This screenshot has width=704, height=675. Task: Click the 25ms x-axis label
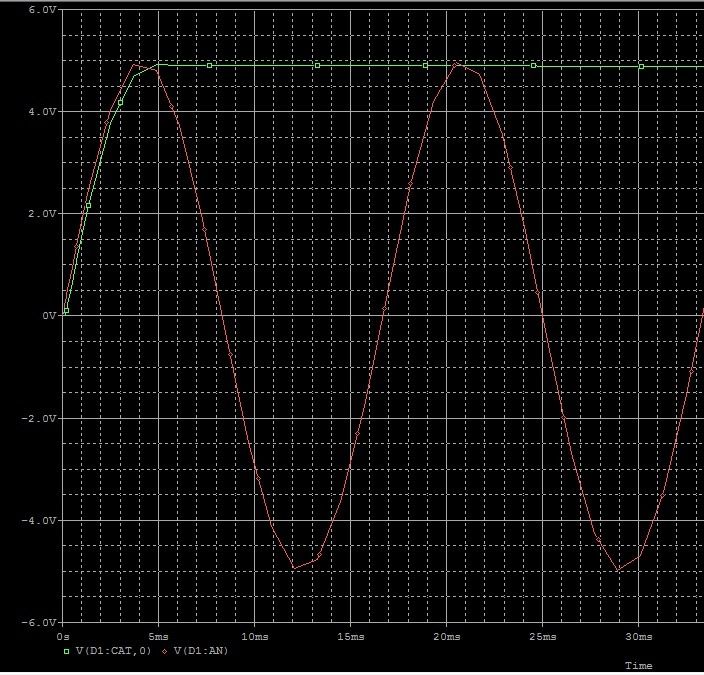tap(543, 637)
